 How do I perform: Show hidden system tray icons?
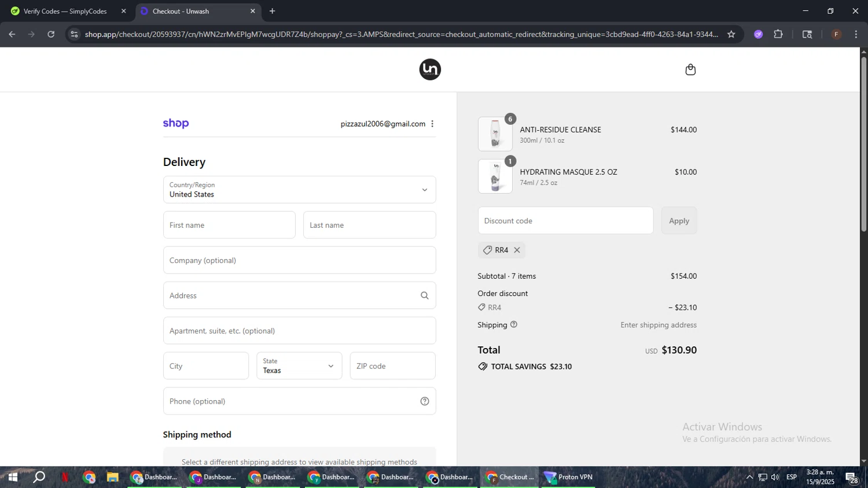pyautogui.click(x=749, y=477)
